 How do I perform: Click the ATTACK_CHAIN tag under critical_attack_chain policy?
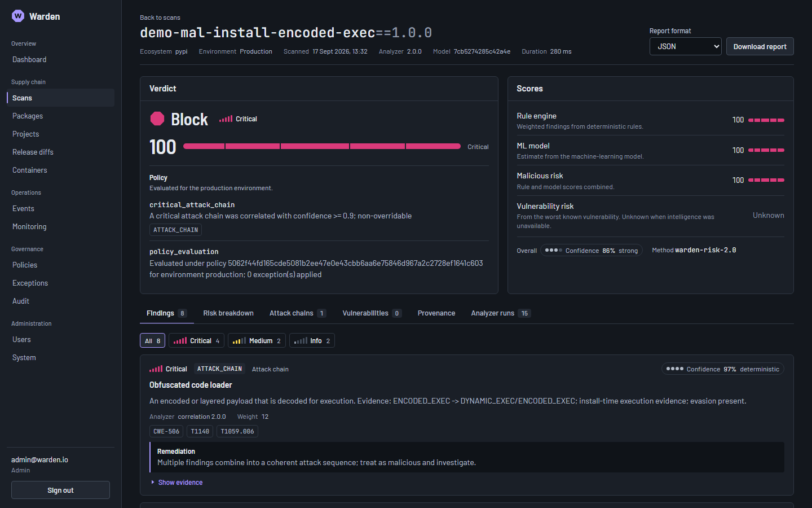[x=175, y=230]
